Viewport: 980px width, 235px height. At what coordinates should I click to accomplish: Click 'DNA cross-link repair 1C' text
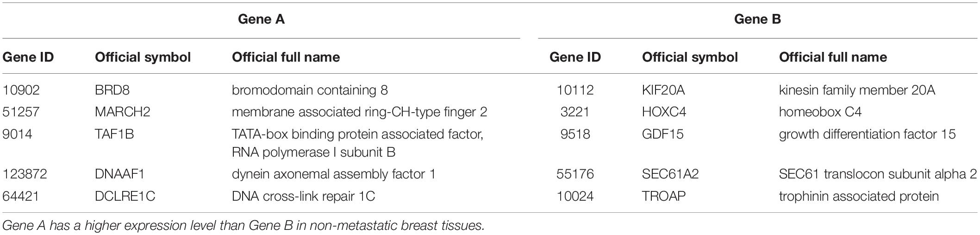point(303,196)
